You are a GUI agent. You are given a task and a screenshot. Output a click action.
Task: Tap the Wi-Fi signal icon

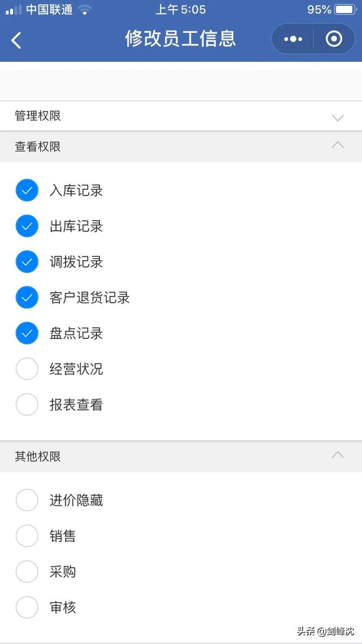(x=85, y=10)
